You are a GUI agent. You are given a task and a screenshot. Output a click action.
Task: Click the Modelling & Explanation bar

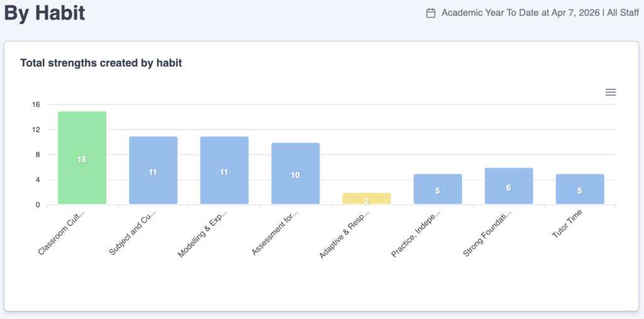[x=224, y=170]
